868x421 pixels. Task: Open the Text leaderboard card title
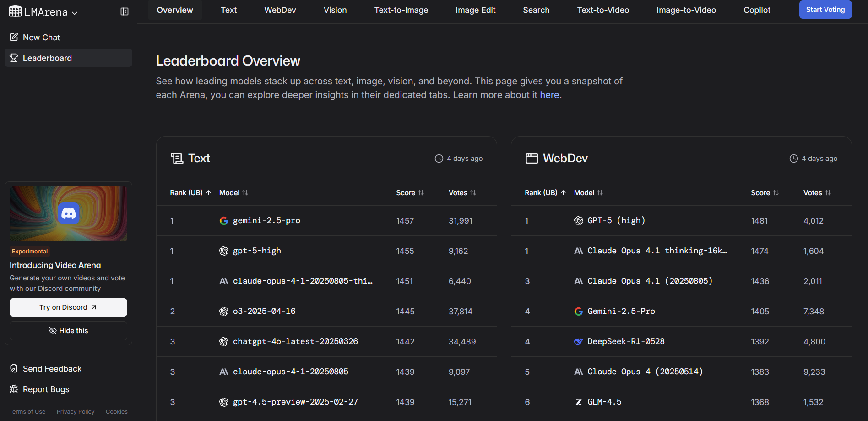tap(199, 159)
